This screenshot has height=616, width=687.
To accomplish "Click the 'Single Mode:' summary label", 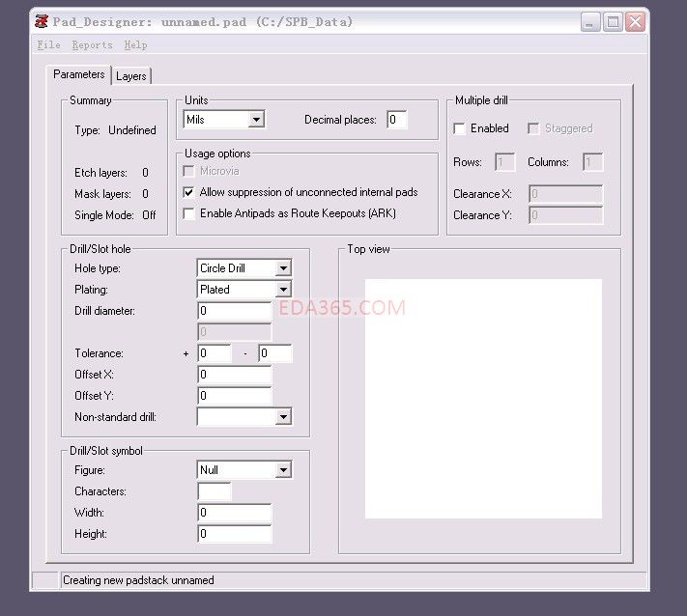I will tap(104, 215).
